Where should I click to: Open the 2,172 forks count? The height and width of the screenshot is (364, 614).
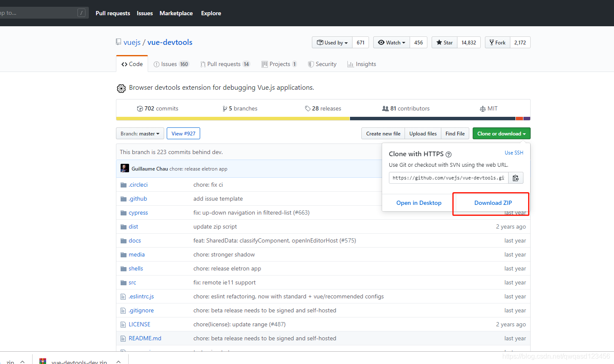(520, 42)
